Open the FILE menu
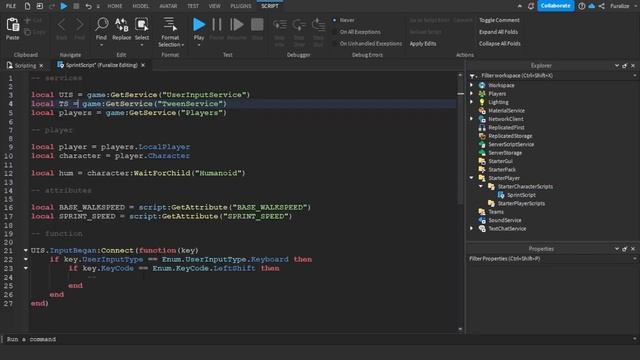Screen dimensions: 640x360 (x=11, y=6)
